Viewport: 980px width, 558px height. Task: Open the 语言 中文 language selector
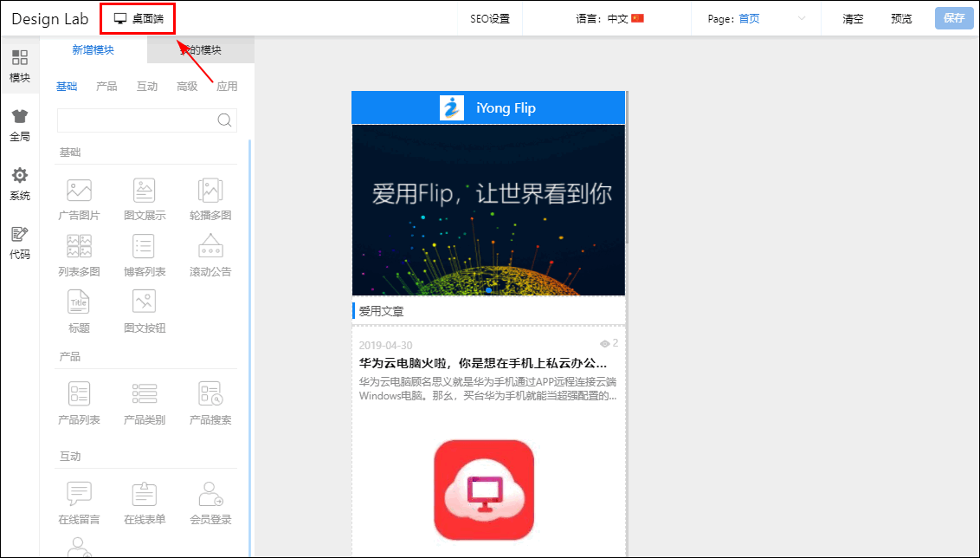point(609,19)
